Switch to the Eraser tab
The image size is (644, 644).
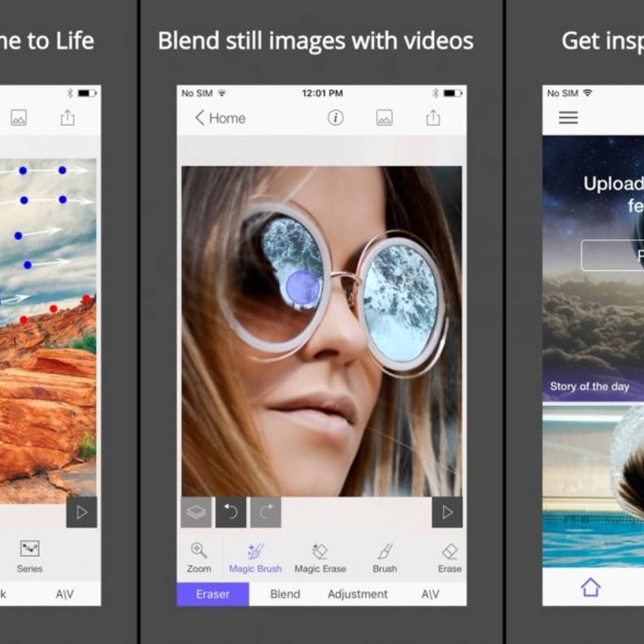213,594
